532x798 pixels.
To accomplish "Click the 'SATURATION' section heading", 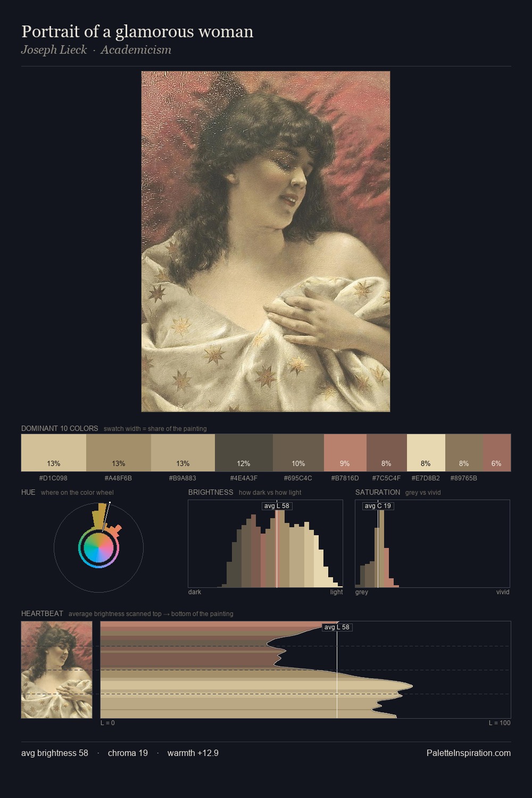I will point(378,492).
